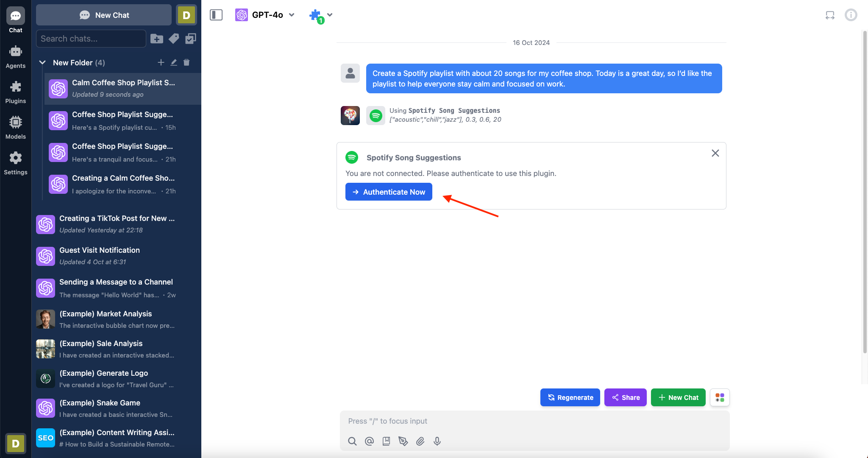
Task: Add a chat to New Folder with plus
Action: (x=161, y=62)
